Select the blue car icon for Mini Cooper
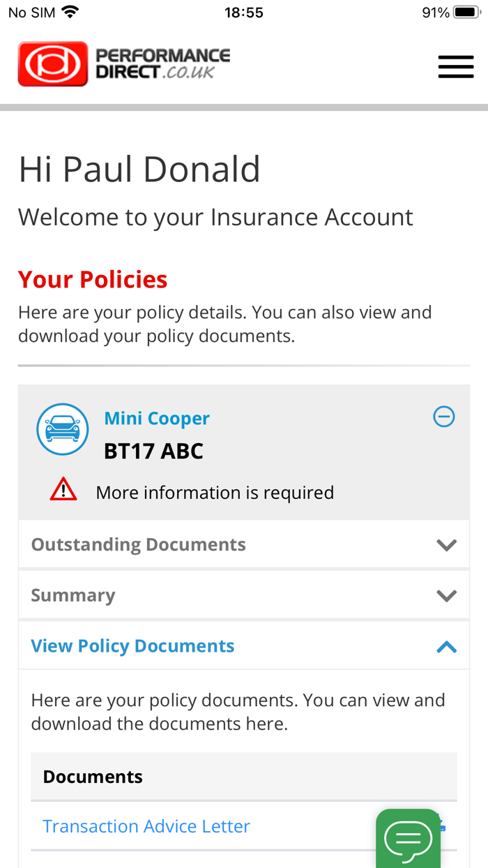 pos(63,428)
